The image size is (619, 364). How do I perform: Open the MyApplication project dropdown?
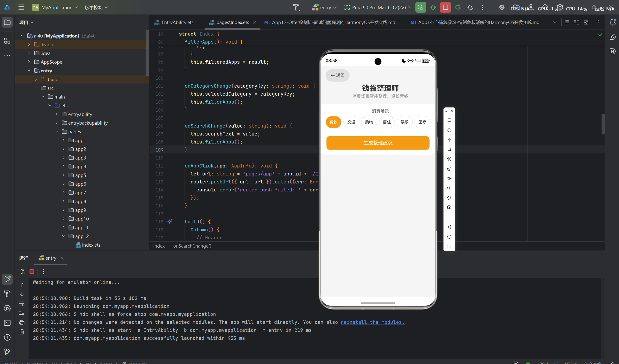[55, 7]
